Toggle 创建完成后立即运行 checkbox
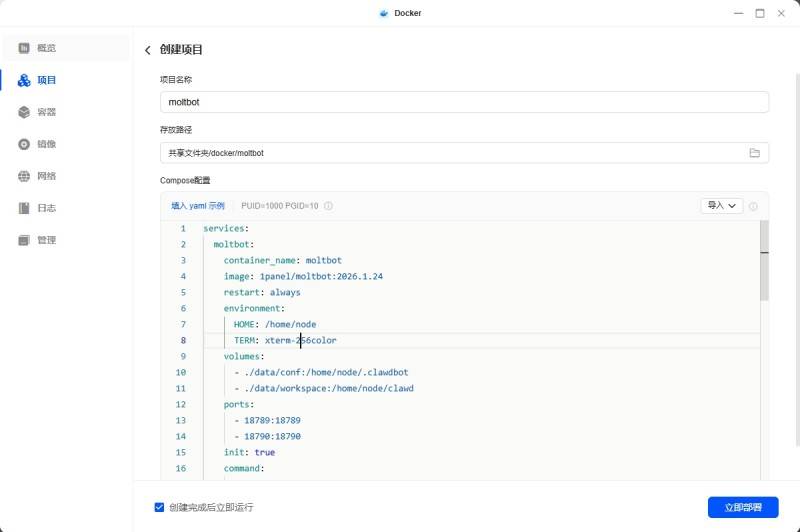 tap(159, 508)
